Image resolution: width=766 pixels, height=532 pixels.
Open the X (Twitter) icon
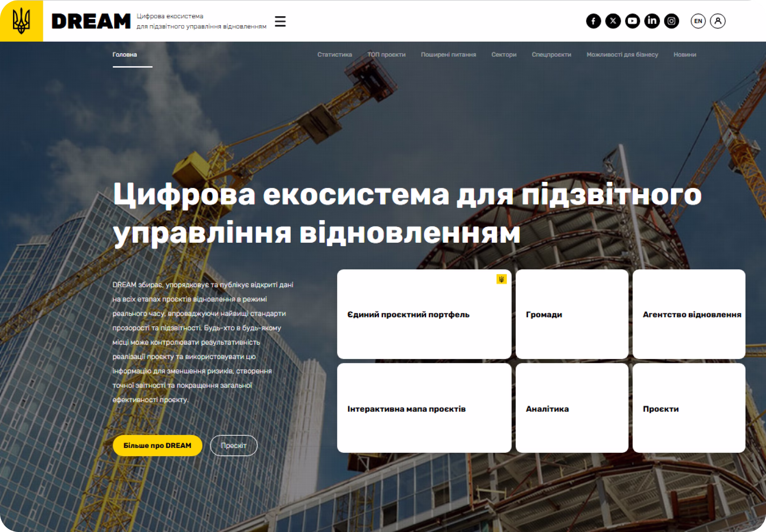pyautogui.click(x=613, y=21)
